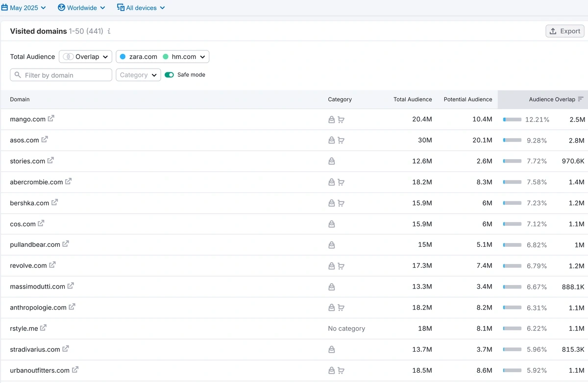Sort by Potential Audience column header
588x383 pixels.
[x=468, y=99]
